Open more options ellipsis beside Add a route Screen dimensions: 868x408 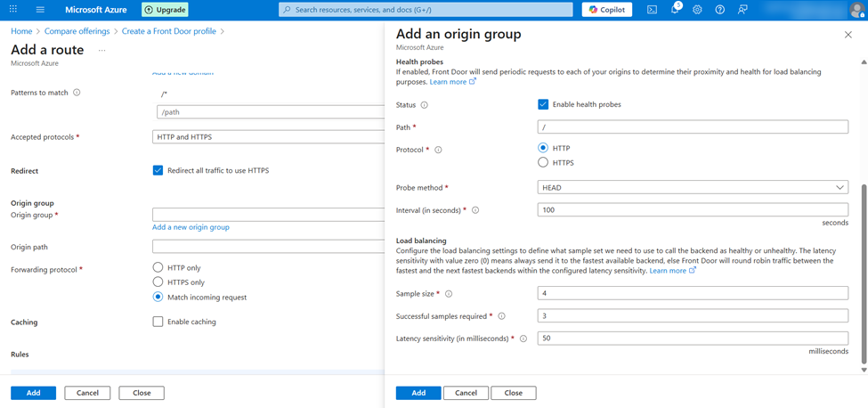(x=101, y=51)
